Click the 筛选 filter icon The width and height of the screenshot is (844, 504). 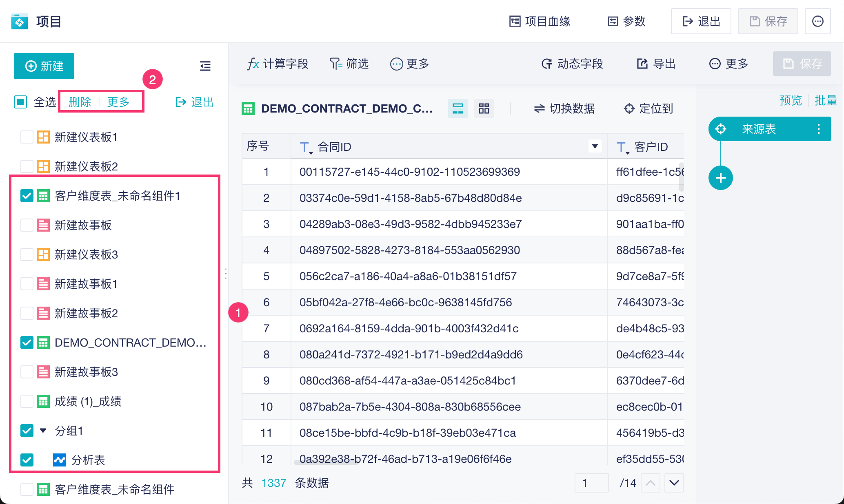click(x=336, y=64)
